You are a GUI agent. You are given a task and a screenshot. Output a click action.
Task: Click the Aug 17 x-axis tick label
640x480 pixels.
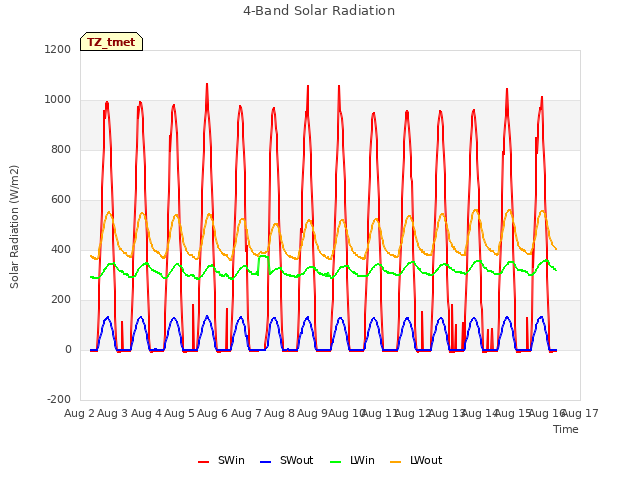click(x=580, y=413)
